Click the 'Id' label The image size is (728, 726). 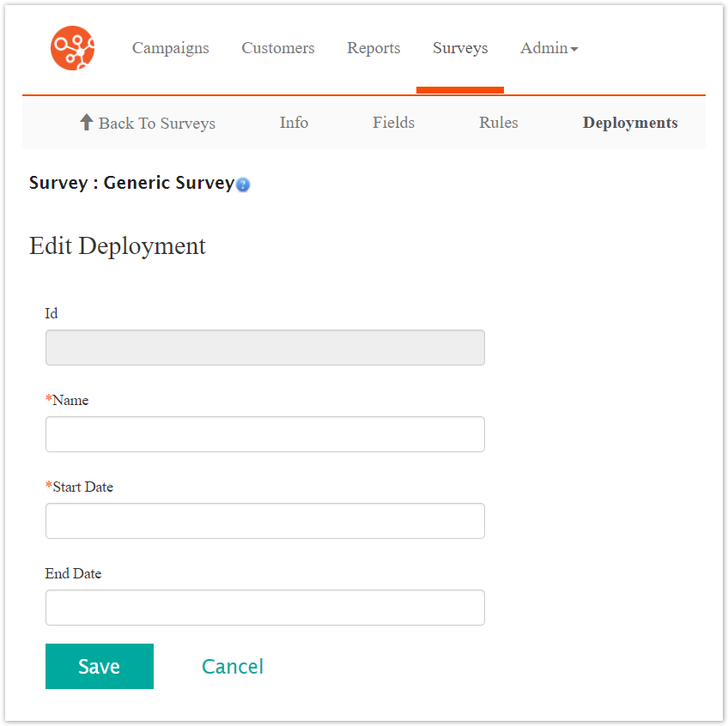[52, 313]
